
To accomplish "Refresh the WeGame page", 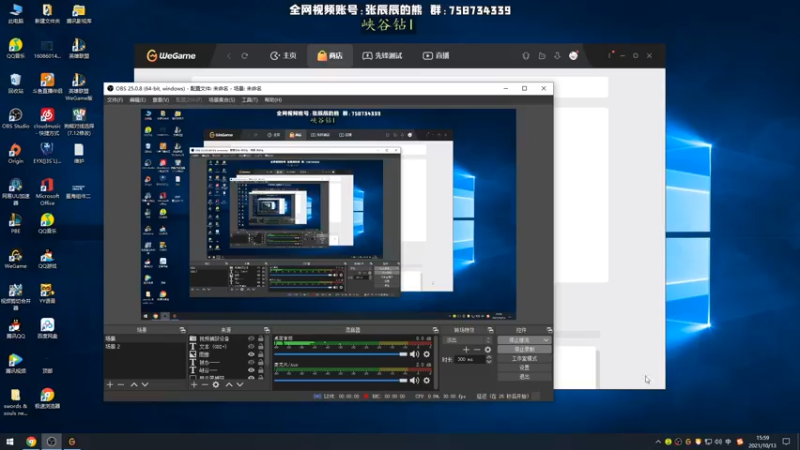I will (245, 56).
